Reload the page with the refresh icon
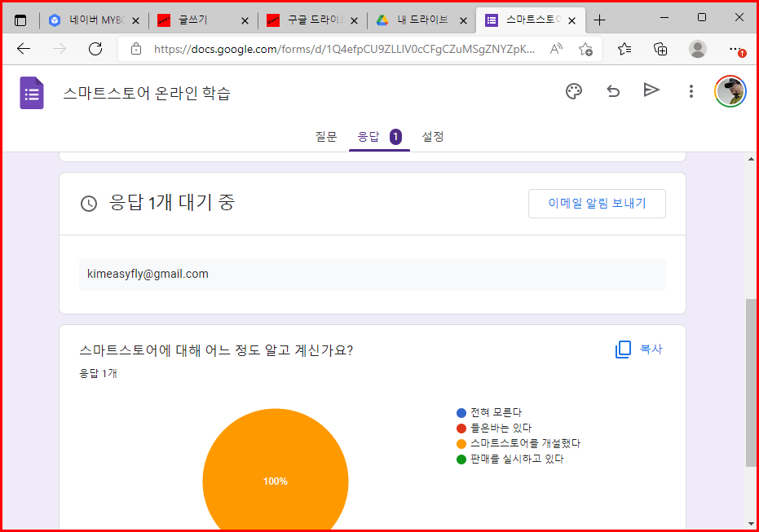The image size is (759, 532). [x=95, y=49]
